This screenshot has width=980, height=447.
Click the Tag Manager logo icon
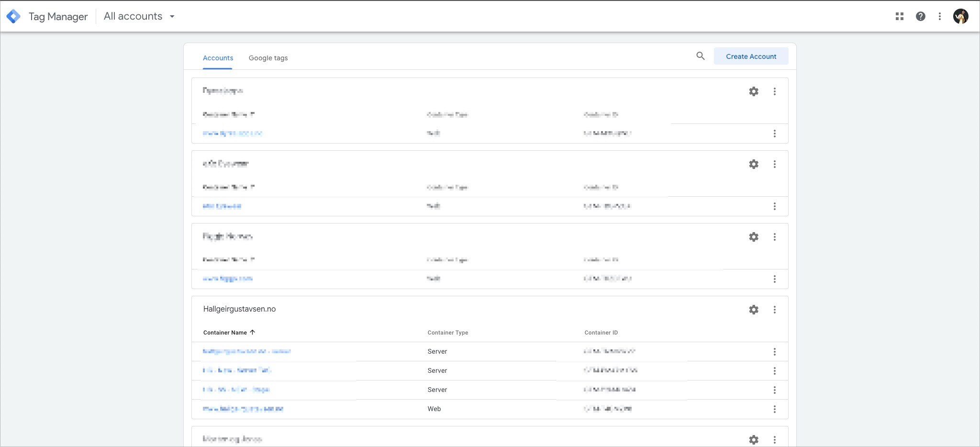coord(13,16)
